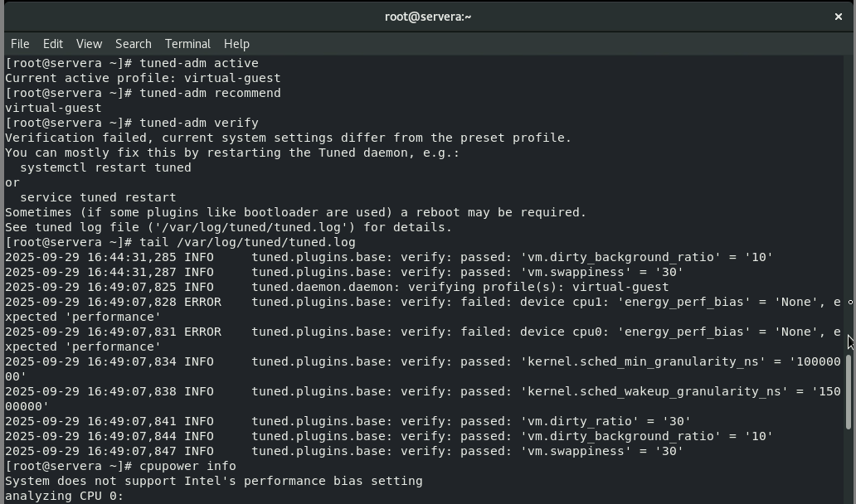Click the 'tuned-adm verify' command text
The width and height of the screenshot is (856, 504).
click(199, 123)
